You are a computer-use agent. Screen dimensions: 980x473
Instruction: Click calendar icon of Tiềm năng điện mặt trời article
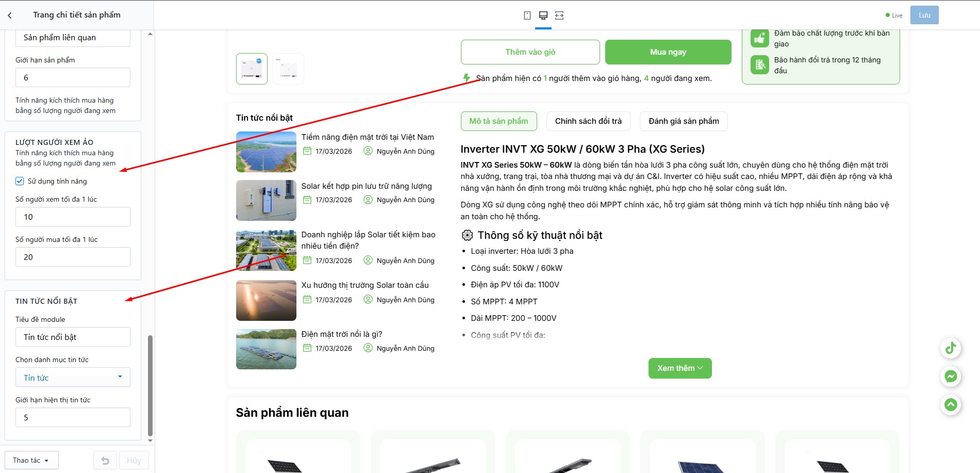click(x=307, y=151)
